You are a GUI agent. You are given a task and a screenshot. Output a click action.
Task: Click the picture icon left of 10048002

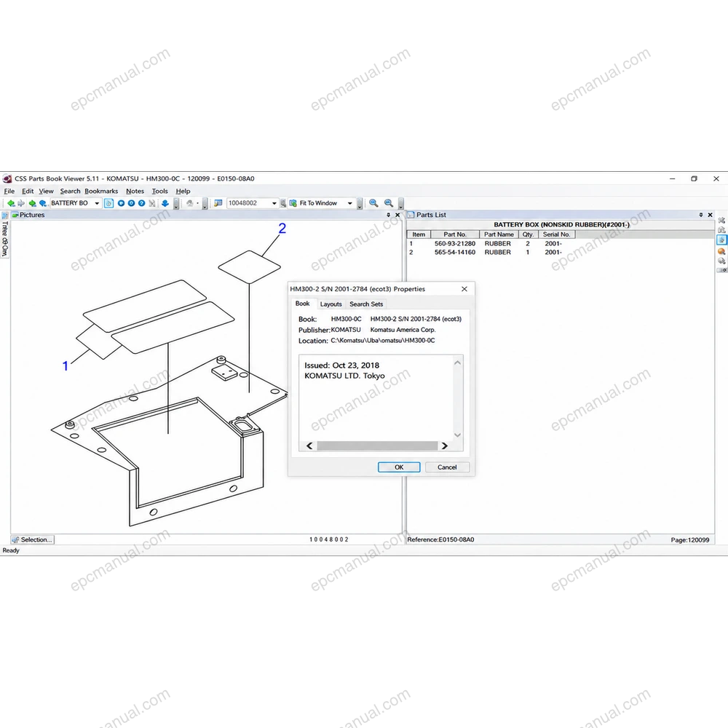[218, 203]
